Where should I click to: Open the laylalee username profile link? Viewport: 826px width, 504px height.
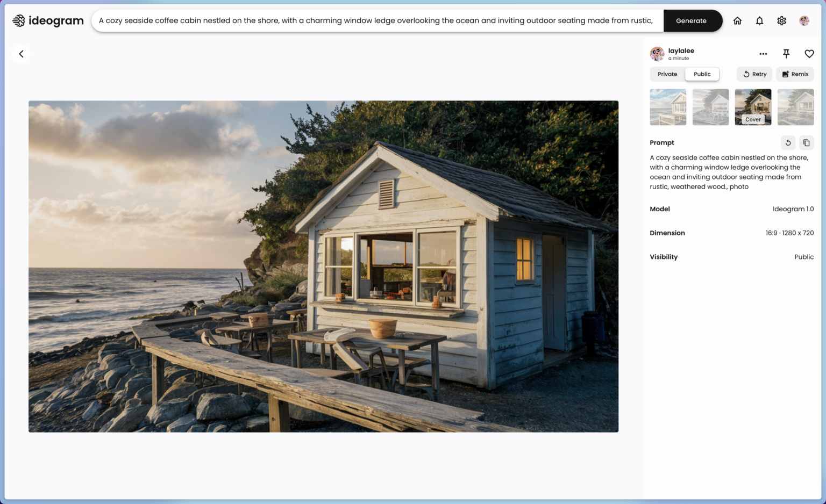[x=681, y=51]
